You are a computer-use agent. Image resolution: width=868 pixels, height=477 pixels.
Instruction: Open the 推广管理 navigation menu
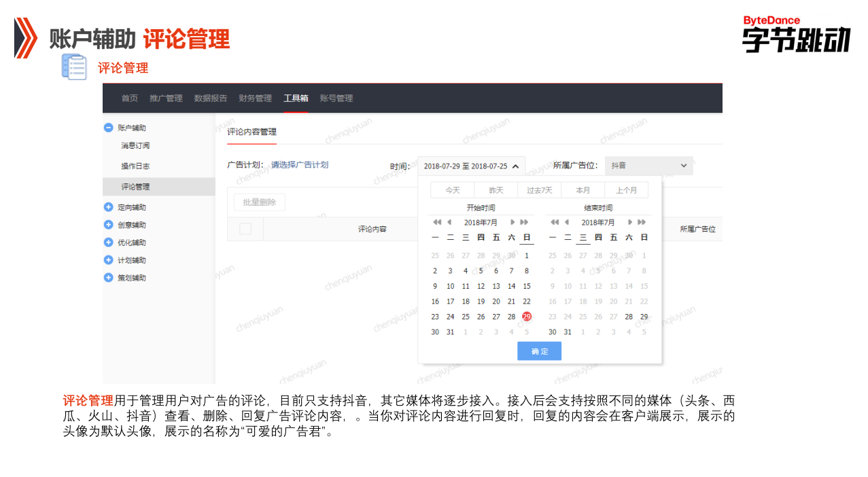tap(166, 98)
